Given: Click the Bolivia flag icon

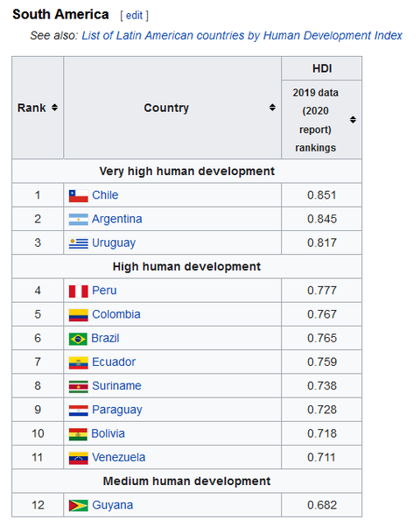Looking at the screenshot, I should [78, 434].
